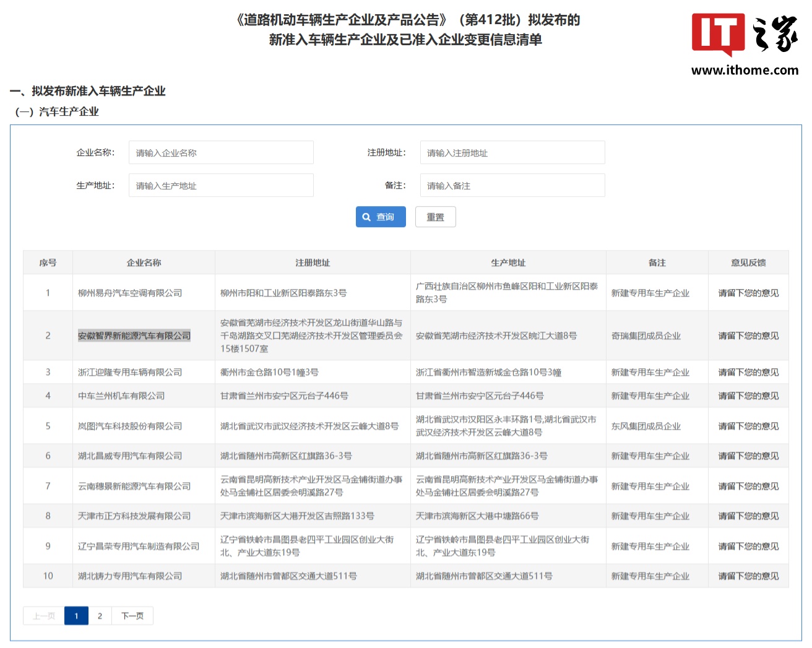Focus the 备注 input field
The image size is (812, 648).
tap(512, 186)
